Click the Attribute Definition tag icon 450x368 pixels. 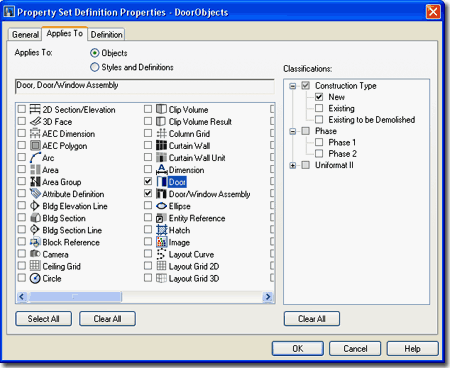(35, 194)
